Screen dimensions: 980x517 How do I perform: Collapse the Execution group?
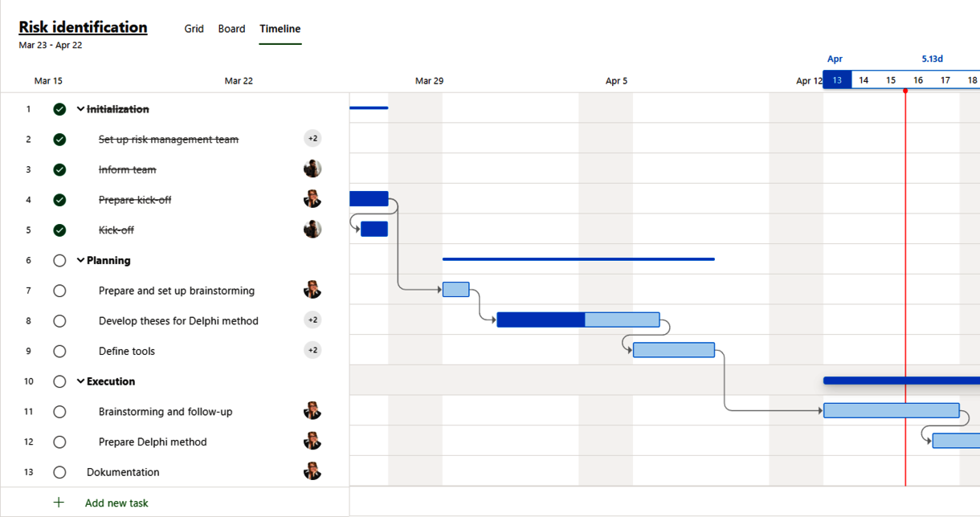[x=80, y=381]
